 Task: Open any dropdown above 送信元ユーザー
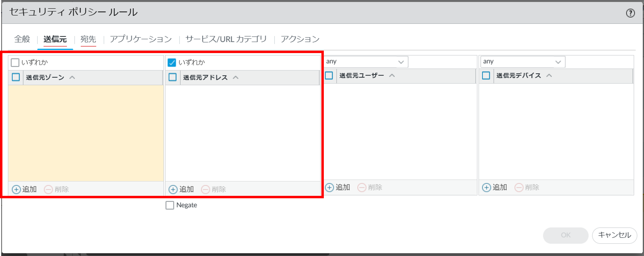coord(401,62)
